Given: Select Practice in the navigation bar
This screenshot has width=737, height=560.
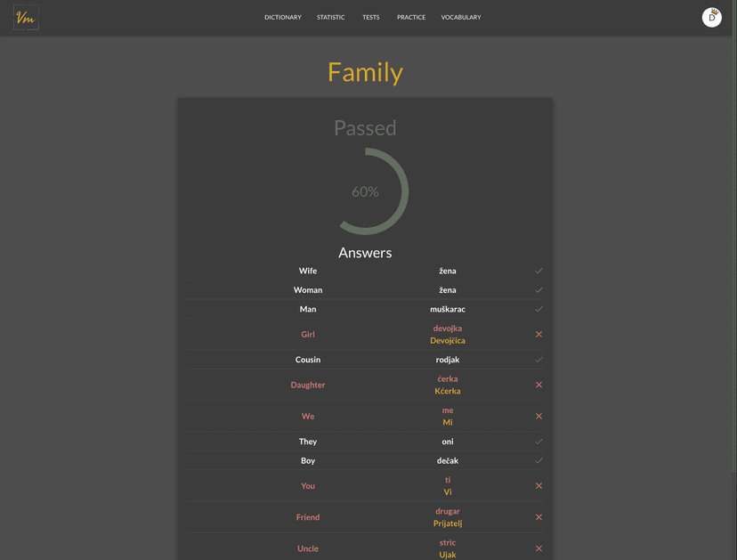Looking at the screenshot, I should click(x=411, y=18).
